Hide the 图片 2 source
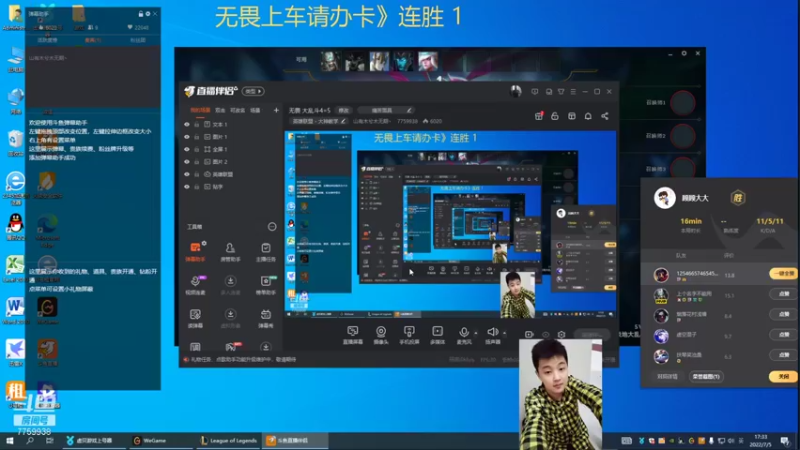Image resolution: width=800 pixels, height=450 pixels. pyautogui.click(x=187, y=162)
